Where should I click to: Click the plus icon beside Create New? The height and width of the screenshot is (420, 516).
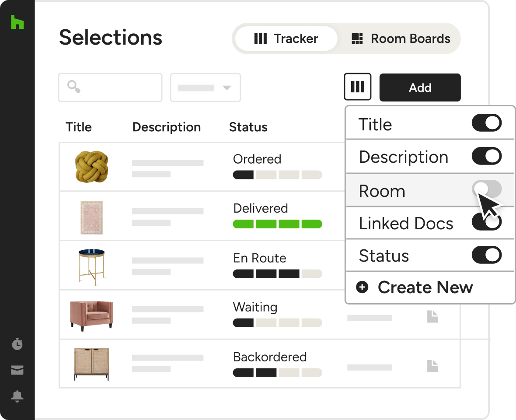click(362, 287)
